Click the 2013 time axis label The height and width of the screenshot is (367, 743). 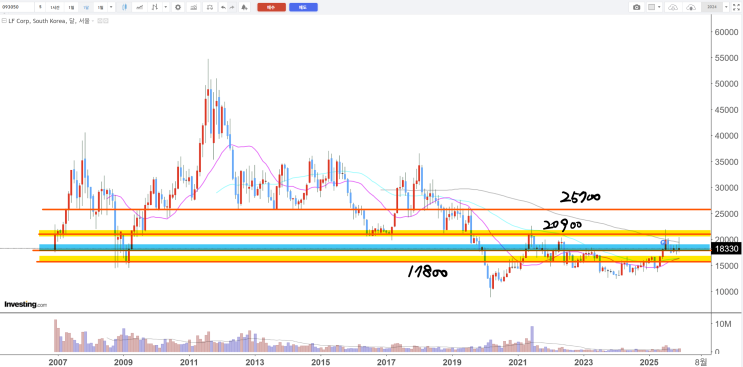(x=255, y=361)
